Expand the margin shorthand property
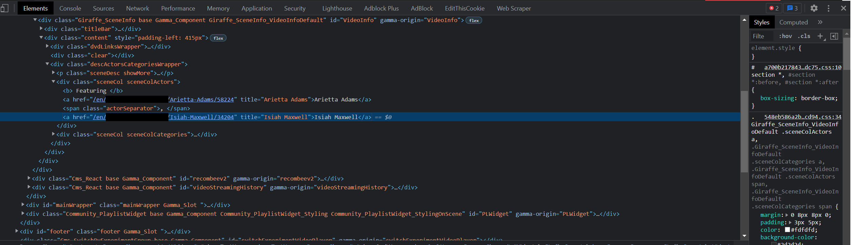The image size is (868, 245). (787, 215)
